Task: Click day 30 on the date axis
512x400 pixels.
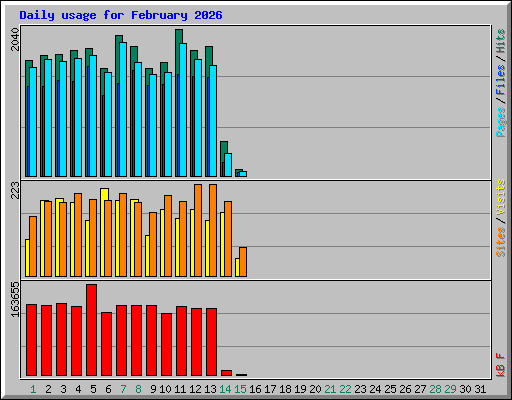Action: 465,389
